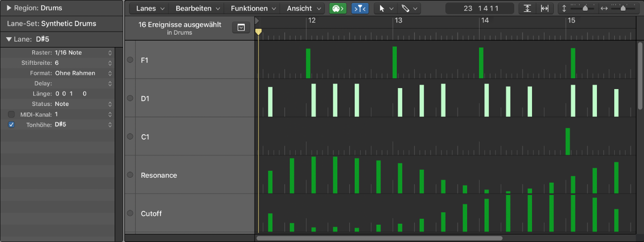Open the Raster 1/16 Note dropdown
Image resolution: width=644 pixels, height=242 pixels.
tap(83, 52)
